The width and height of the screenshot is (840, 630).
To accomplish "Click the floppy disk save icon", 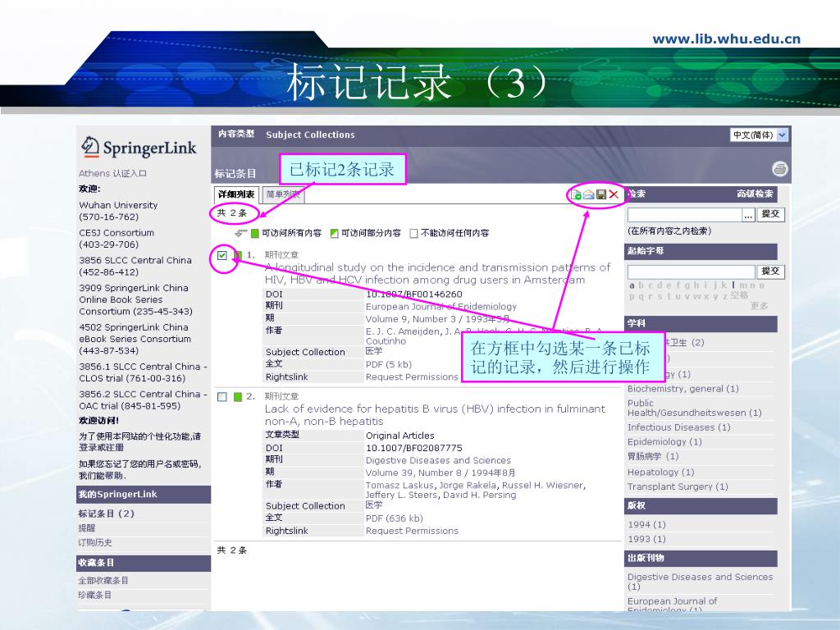I will point(601,194).
